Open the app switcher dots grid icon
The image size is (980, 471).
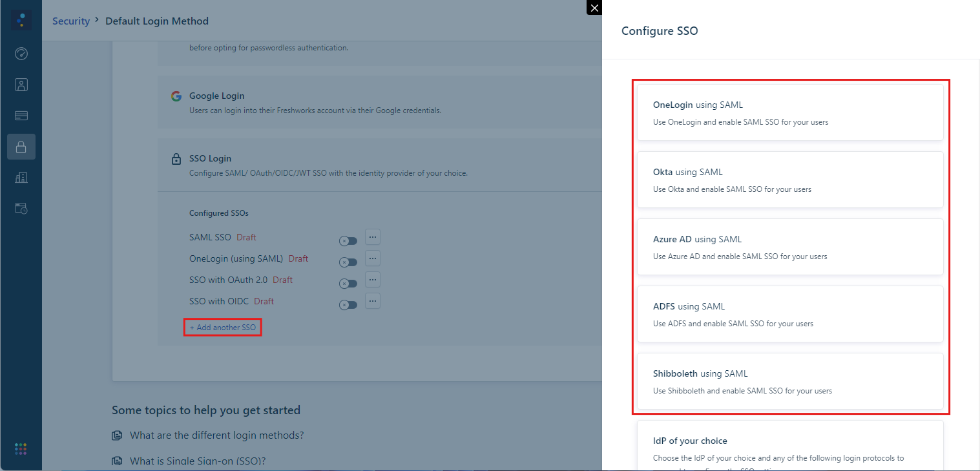click(x=21, y=448)
